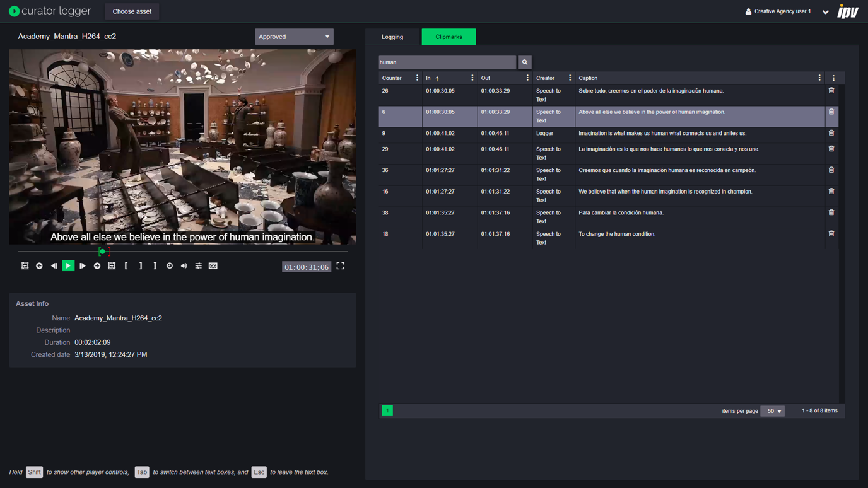868x488 pixels.
Task: Delete the clipmark with counter 36
Action: [831, 170]
